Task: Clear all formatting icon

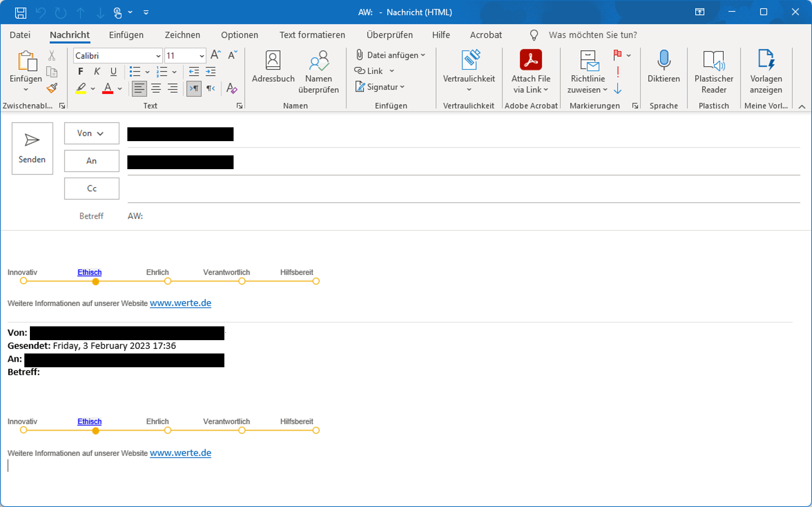Action: click(232, 88)
